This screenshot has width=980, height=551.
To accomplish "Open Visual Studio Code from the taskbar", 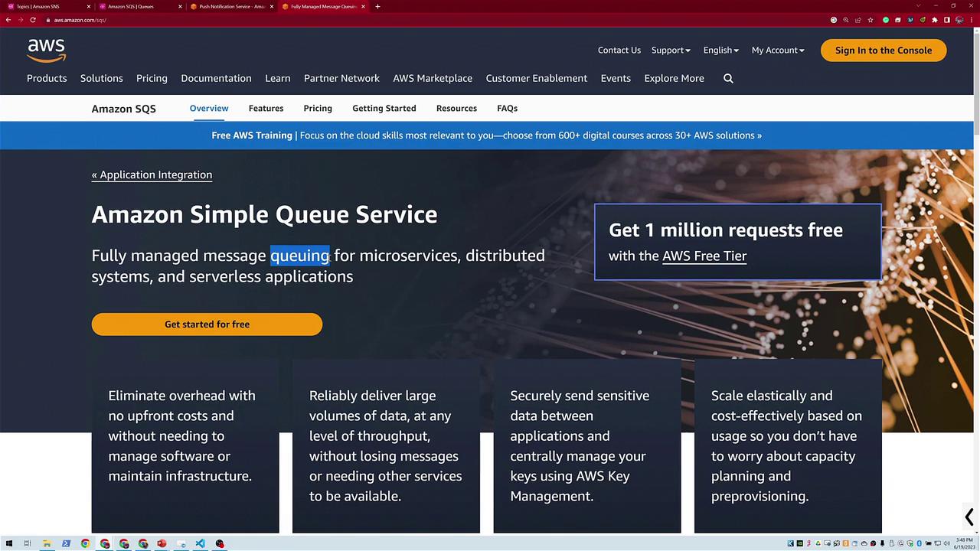I will coord(200,543).
